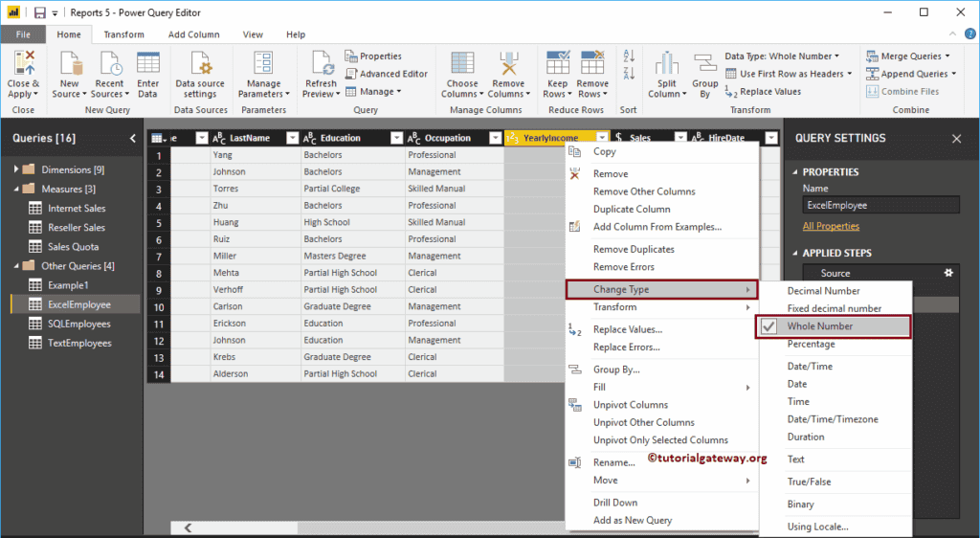Collapse the PROPERTIES section
This screenshot has height=538, width=980.
pyautogui.click(x=795, y=172)
